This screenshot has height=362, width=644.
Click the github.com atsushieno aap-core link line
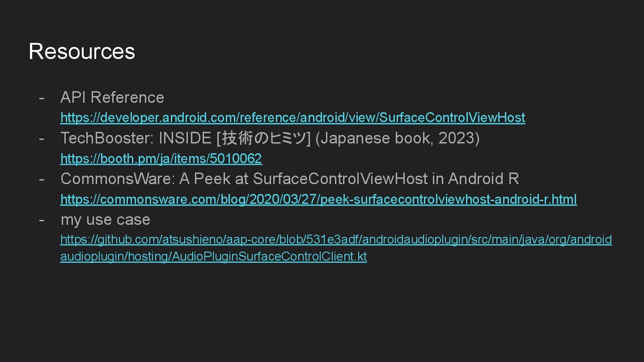(x=336, y=240)
